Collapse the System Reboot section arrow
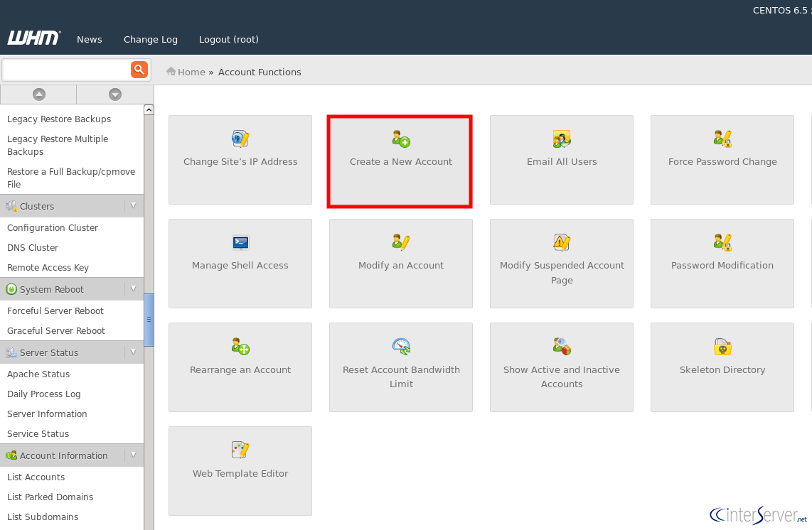Image resolution: width=812 pixels, height=530 pixels. tap(133, 289)
